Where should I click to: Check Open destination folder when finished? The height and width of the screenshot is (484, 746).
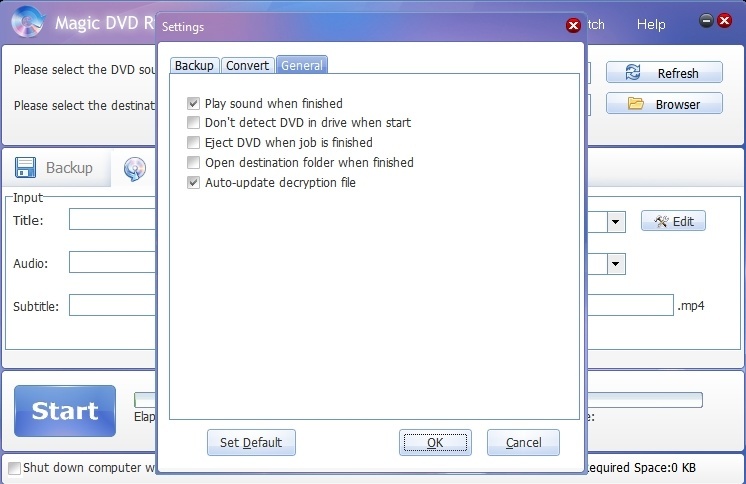tap(193, 162)
